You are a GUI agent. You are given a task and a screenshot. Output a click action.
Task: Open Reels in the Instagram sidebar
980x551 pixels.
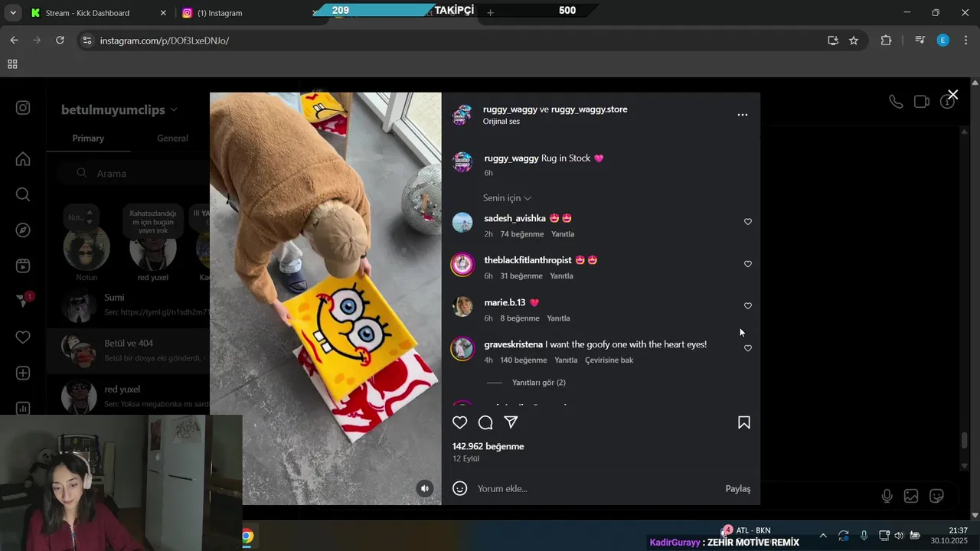click(x=23, y=266)
